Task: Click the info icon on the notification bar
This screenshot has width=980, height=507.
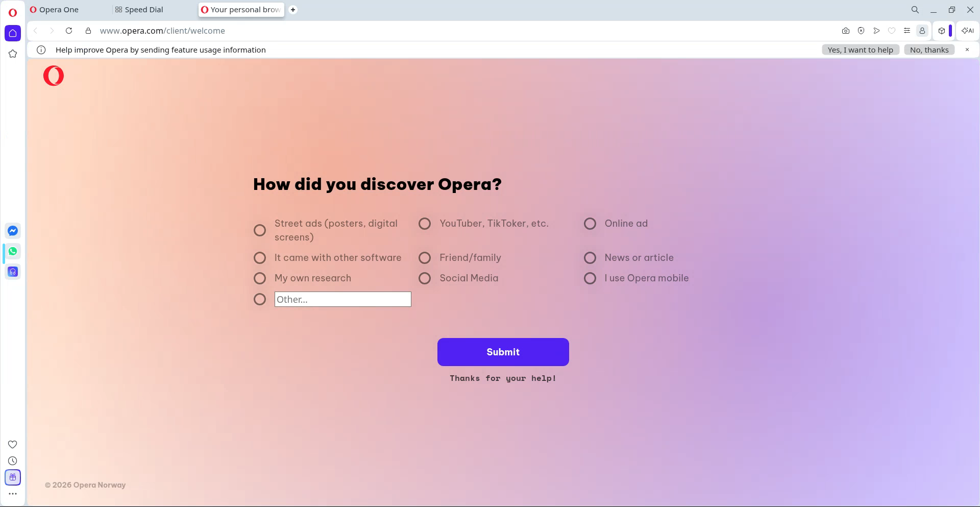Action: tap(41, 50)
